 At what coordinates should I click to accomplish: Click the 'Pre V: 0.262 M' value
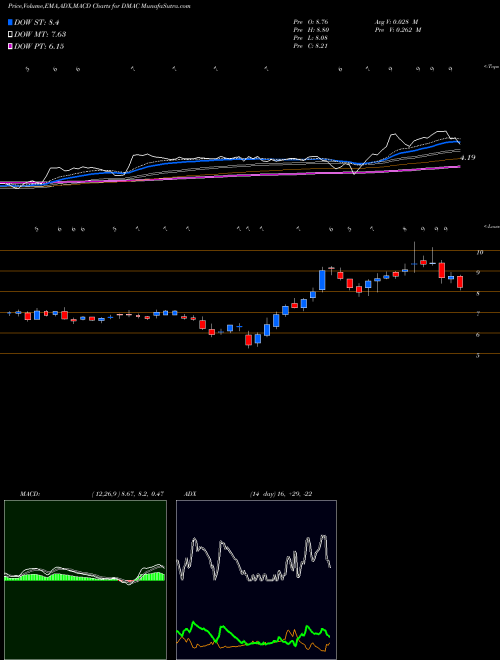399,30
